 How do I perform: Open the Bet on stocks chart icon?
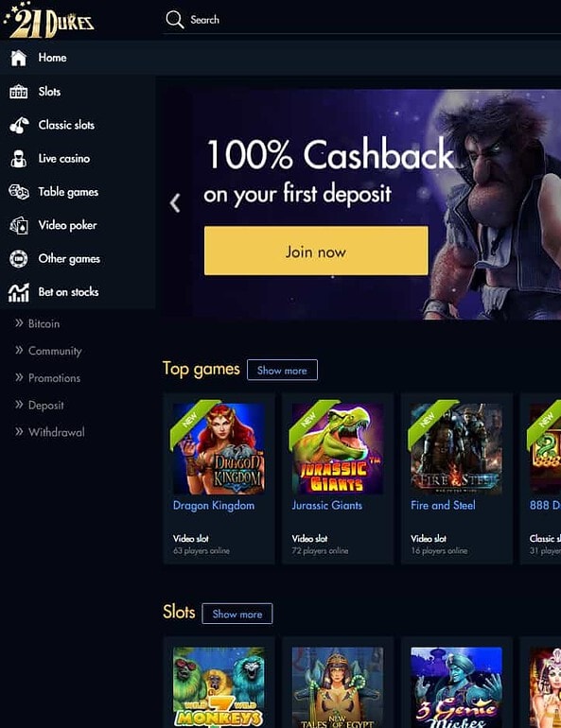(x=19, y=292)
